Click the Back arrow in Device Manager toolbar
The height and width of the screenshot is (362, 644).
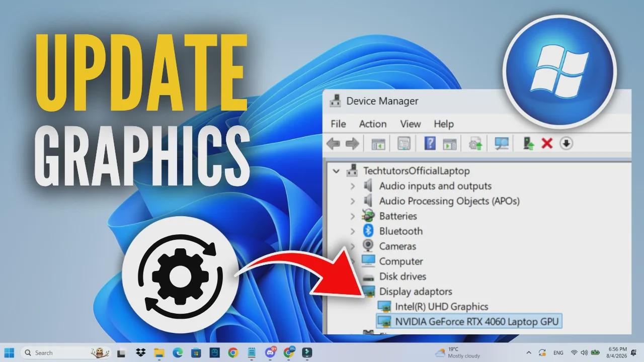(x=333, y=144)
